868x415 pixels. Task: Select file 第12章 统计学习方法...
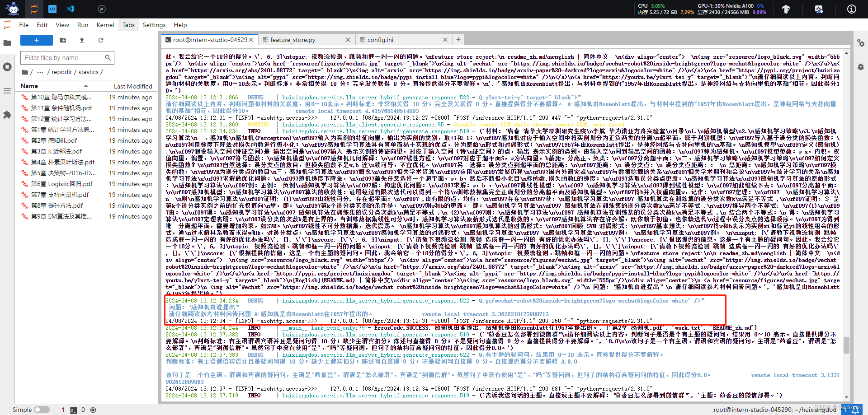tap(87, 119)
